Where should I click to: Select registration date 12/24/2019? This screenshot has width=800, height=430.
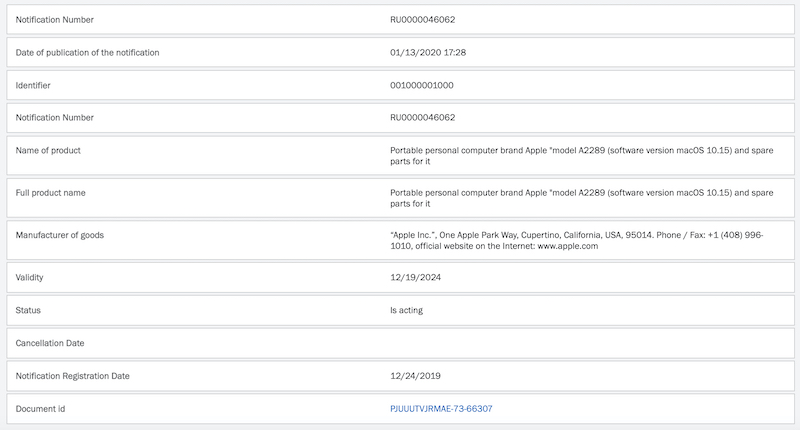[415, 376]
